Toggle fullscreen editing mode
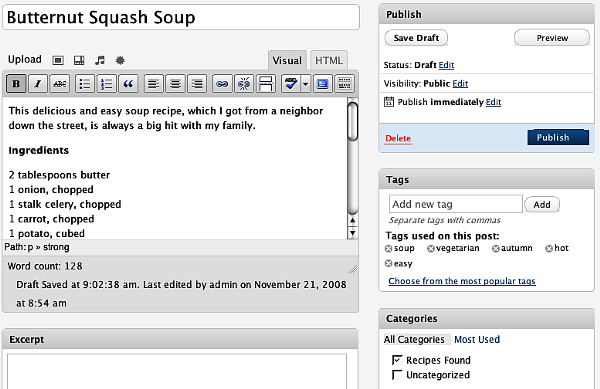600x389 pixels. tap(322, 83)
